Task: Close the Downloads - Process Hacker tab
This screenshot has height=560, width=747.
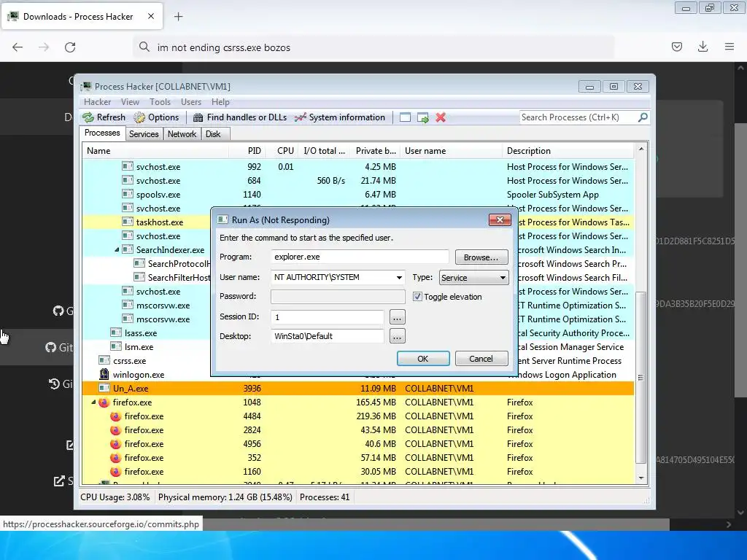Action: click(x=151, y=16)
